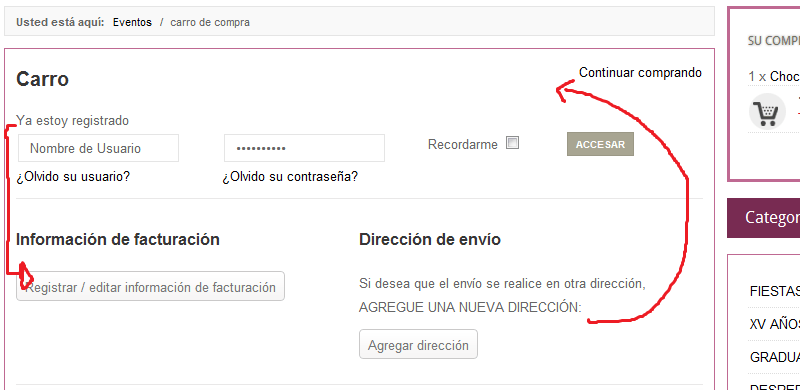Click the ACCESAR login button

click(600, 144)
